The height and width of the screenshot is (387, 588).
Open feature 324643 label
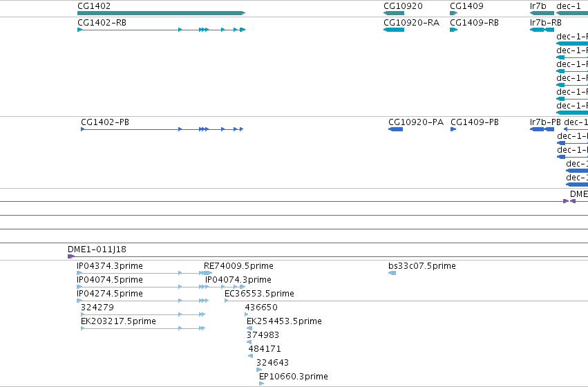tap(273, 363)
